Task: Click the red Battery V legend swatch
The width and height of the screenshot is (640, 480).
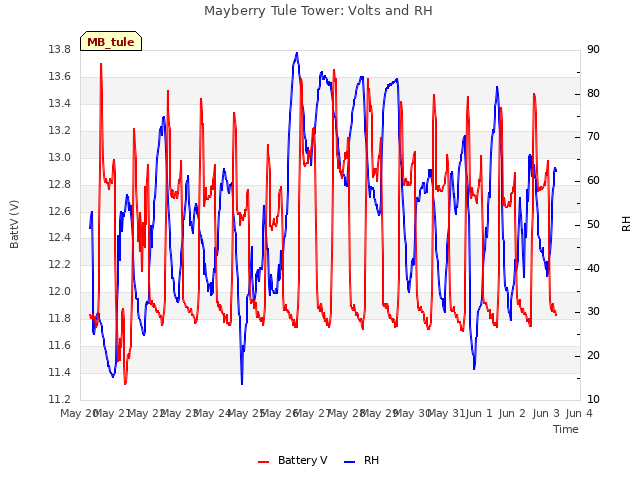Action: tap(264, 462)
